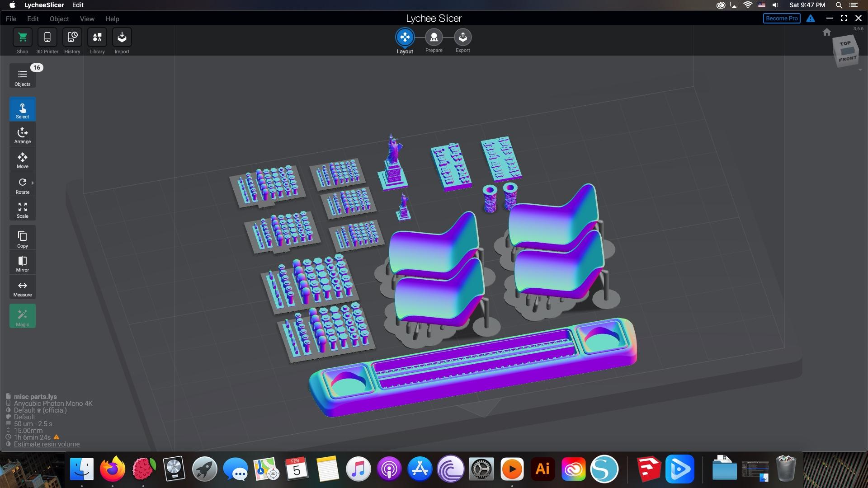Activate the Arrange tool
The width and height of the screenshot is (868, 488).
(x=22, y=134)
